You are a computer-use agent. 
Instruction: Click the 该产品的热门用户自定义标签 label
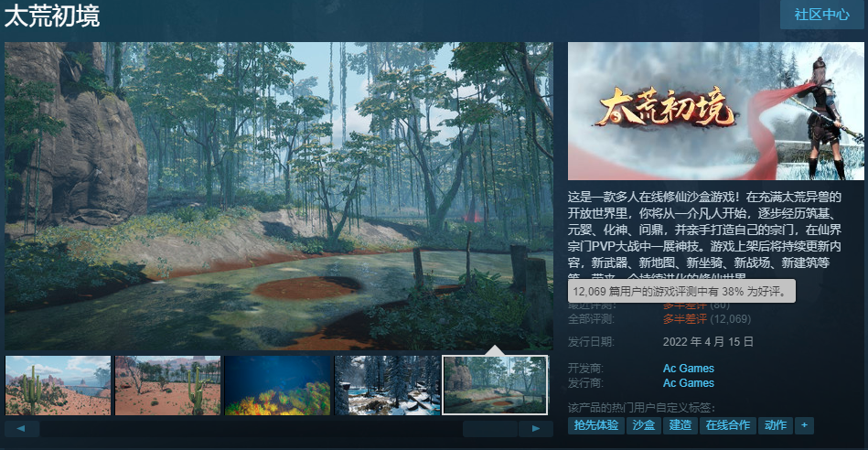click(641, 408)
